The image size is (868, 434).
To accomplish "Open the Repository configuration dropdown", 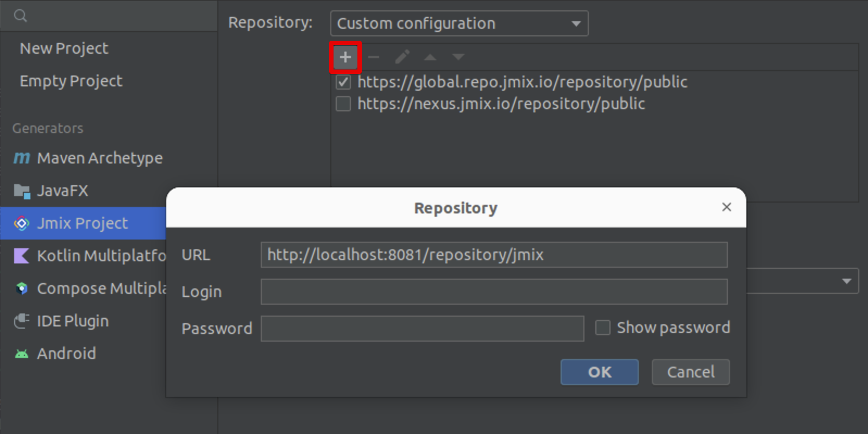I will coord(459,23).
